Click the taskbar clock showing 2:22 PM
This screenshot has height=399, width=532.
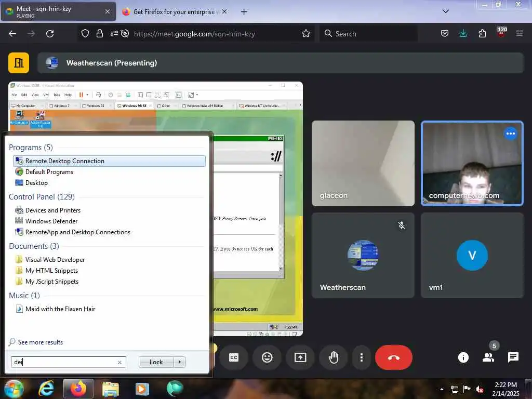point(506,389)
